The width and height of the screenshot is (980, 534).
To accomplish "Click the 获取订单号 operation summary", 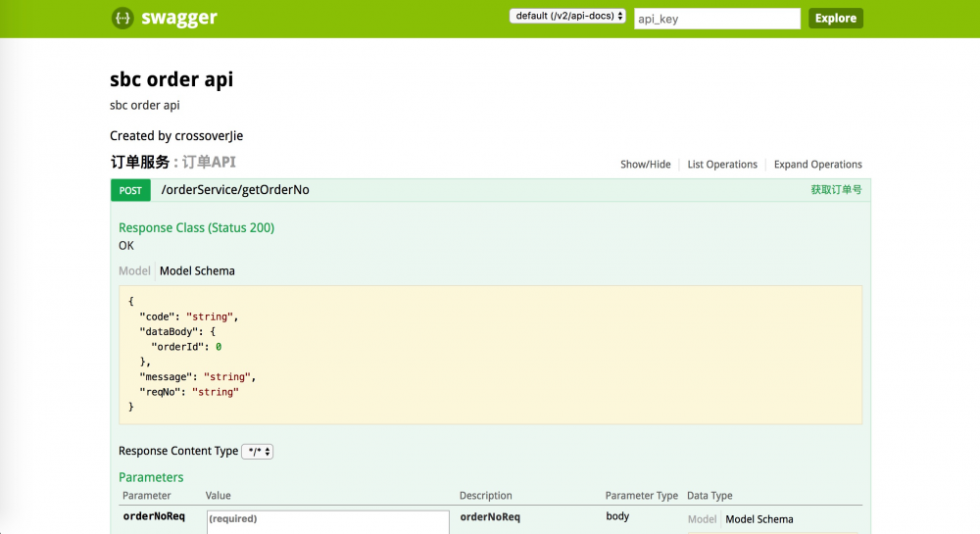I will 835,190.
